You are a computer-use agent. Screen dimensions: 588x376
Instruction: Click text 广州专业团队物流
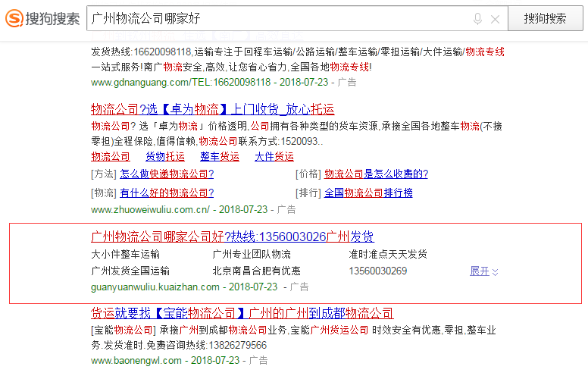(252, 255)
